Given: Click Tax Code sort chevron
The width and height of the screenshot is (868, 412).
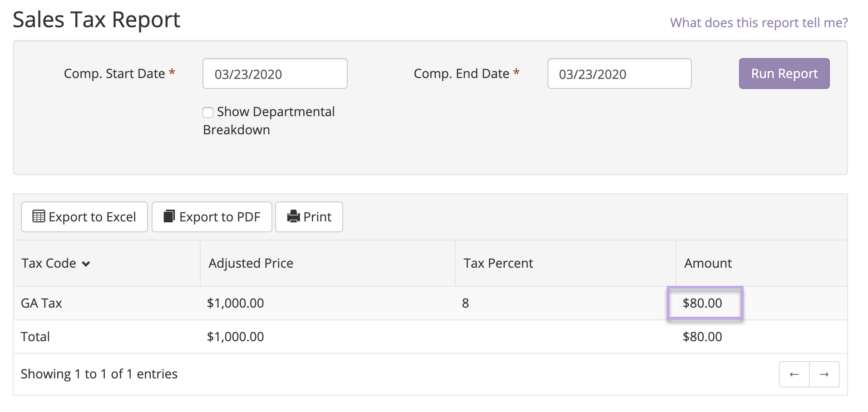Looking at the screenshot, I should (86, 264).
